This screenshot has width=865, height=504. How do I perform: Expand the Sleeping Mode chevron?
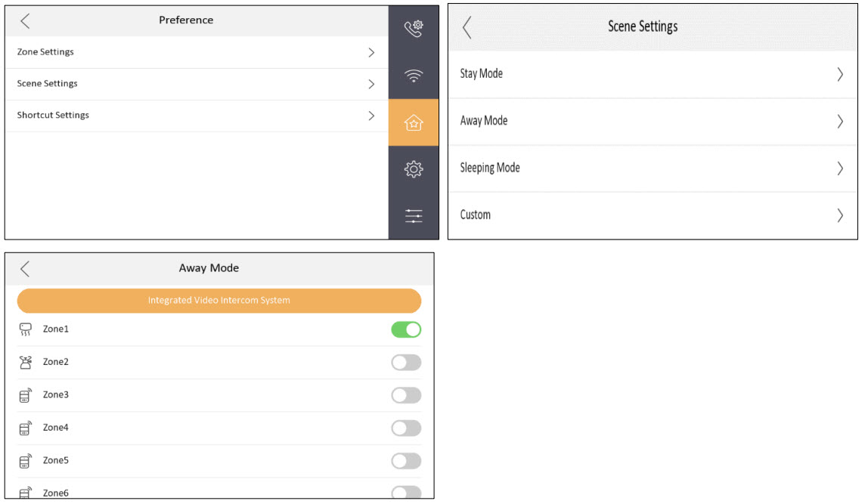pyautogui.click(x=839, y=168)
